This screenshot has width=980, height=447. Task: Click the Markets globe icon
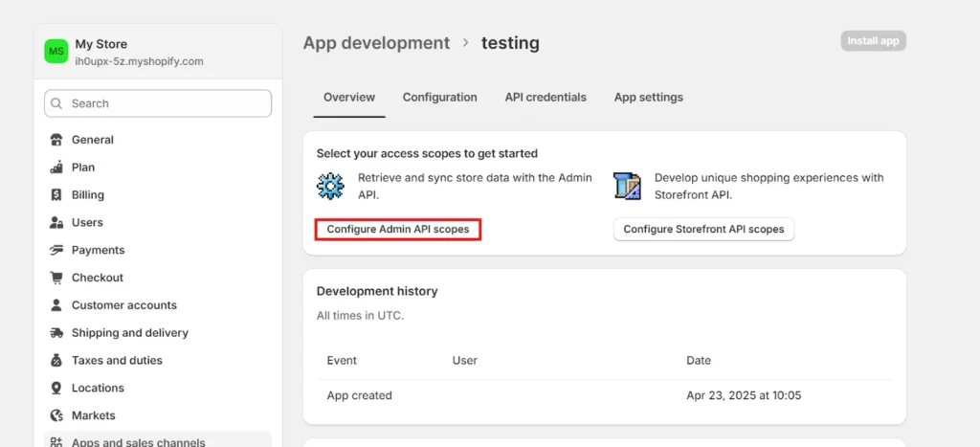[x=56, y=416]
